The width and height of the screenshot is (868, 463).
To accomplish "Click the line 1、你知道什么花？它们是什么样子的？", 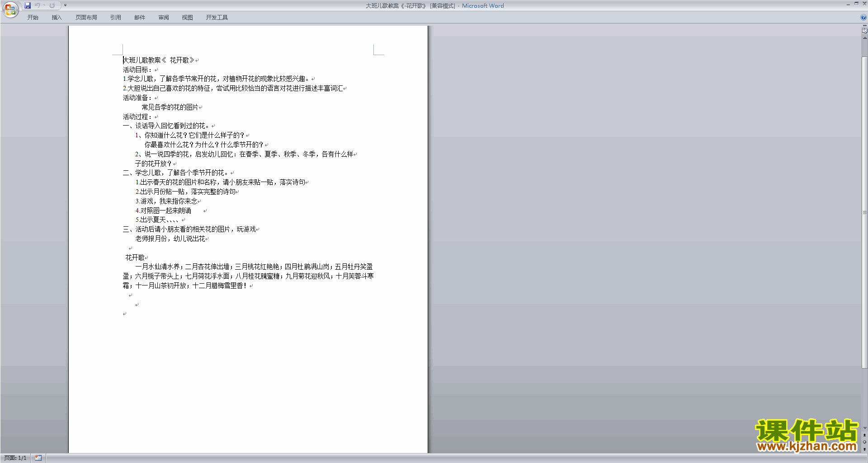I will [190, 136].
